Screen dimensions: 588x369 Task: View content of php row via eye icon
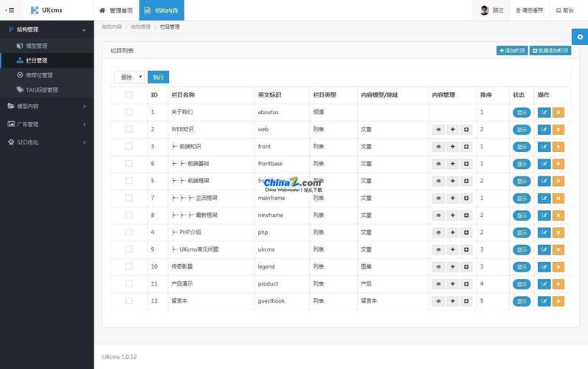pos(438,232)
